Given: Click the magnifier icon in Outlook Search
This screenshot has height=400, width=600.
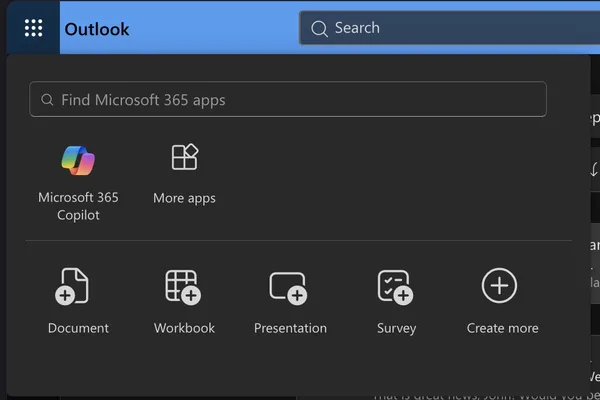Looking at the screenshot, I should [320, 28].
